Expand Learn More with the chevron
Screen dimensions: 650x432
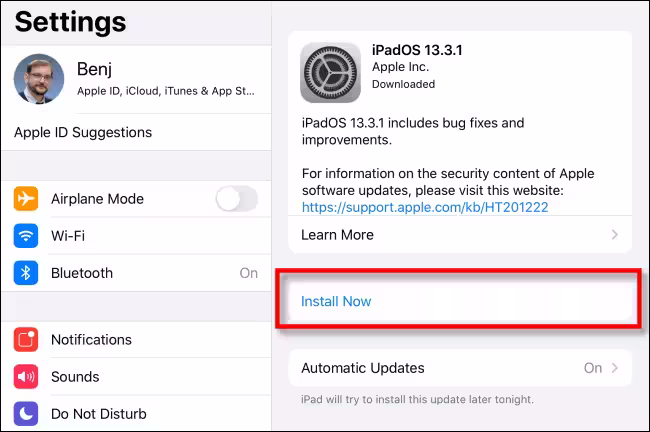(x=615, y=235)
